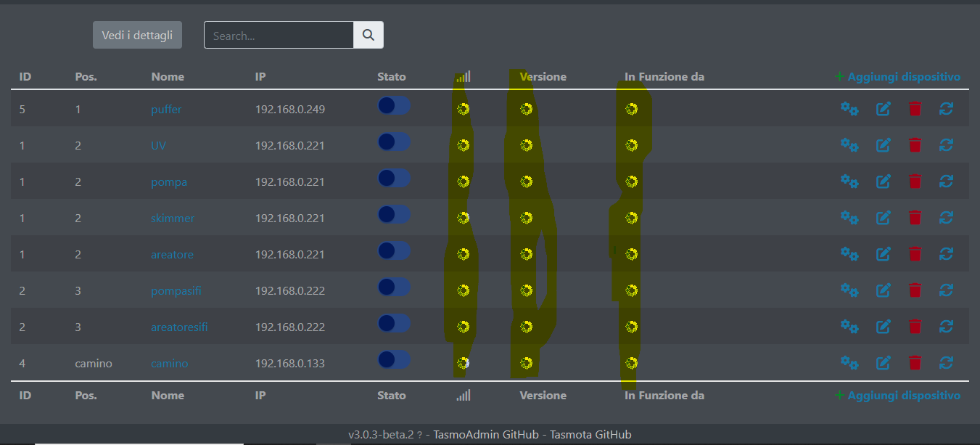Viewport: 980px width, 445px height.
Task: Open the camino name link
Action: tap(170, 363)
